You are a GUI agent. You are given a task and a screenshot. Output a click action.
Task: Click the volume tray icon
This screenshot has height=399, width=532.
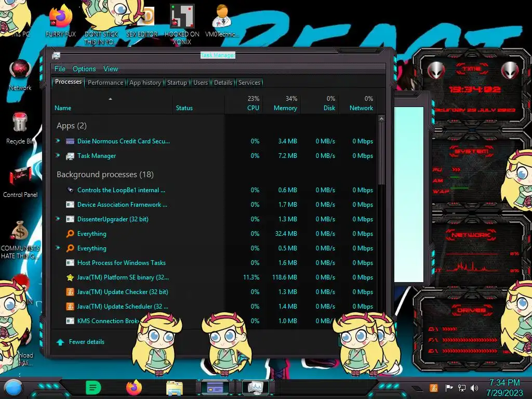coord(474,388)
